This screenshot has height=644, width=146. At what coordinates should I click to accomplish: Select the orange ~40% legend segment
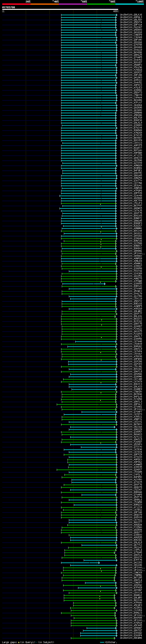(45, 4)
